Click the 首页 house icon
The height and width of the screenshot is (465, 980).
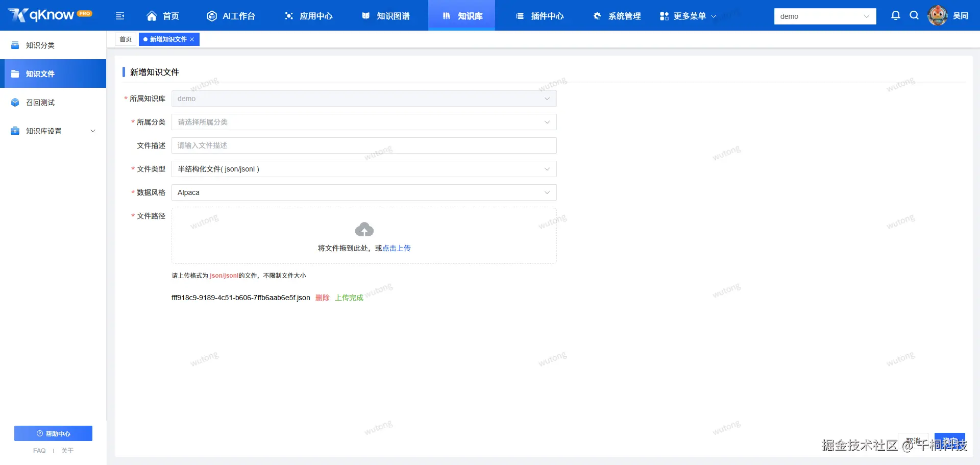point(152,16)
